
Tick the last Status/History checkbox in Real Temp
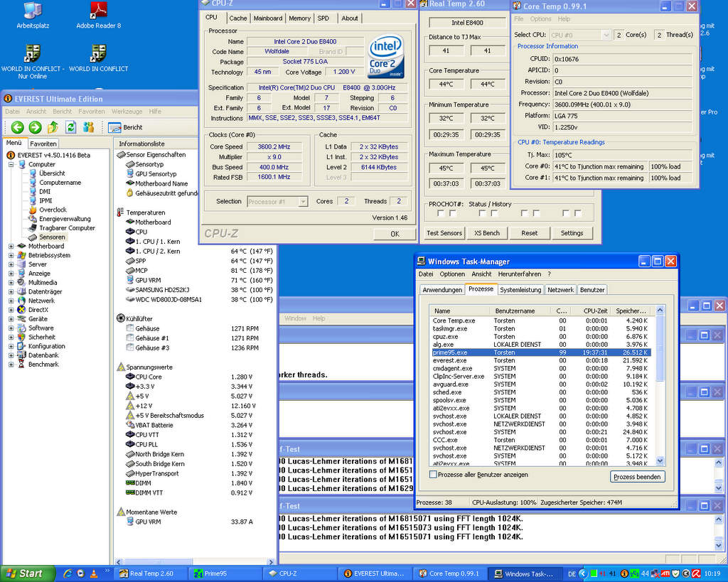578,213
